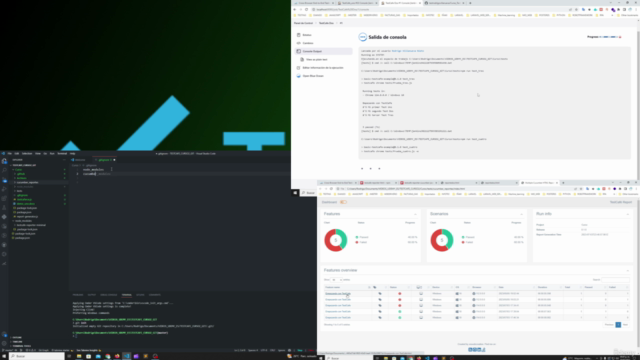Collapse the Features panel in the report
Image resolution: width=640 pixels, height=360 pixels.
pyautogui.click(x=415, y=214)
